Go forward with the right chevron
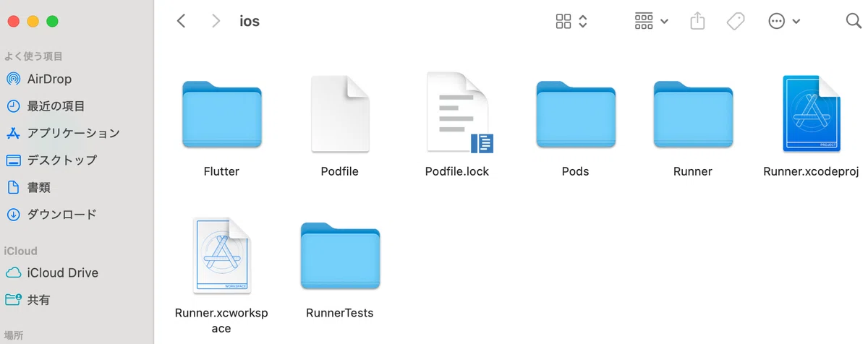868x344 pixels. pyautogui.click(x=216, y=21)
